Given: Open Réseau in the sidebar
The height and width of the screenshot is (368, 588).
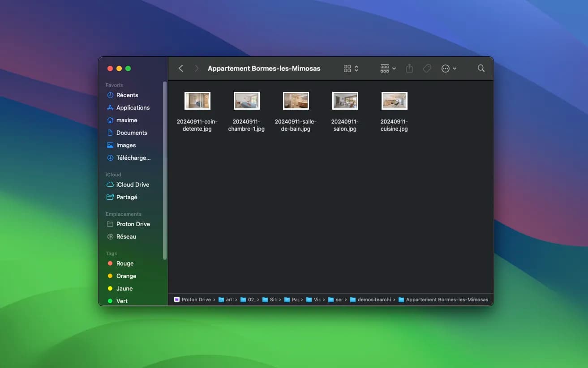Looking at the screenshot, I should point(126,236).
